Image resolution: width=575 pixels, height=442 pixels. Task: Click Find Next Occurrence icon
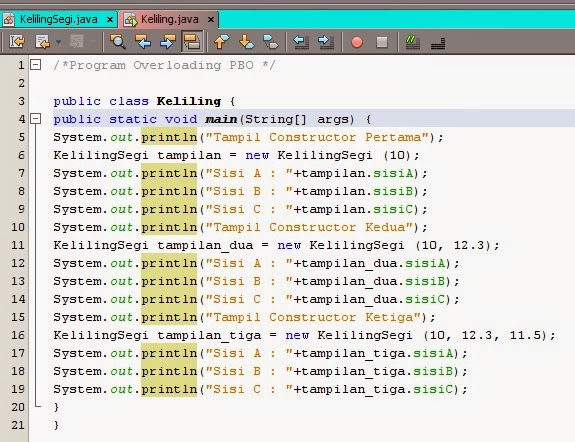pyautogui.click(x=168, y=42)
